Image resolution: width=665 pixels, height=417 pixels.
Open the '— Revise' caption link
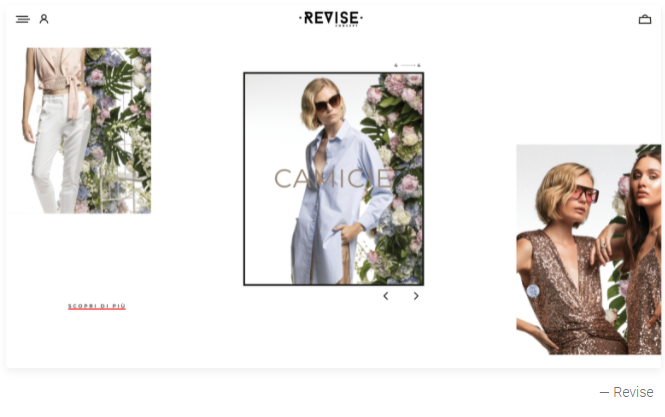(626, 392)
